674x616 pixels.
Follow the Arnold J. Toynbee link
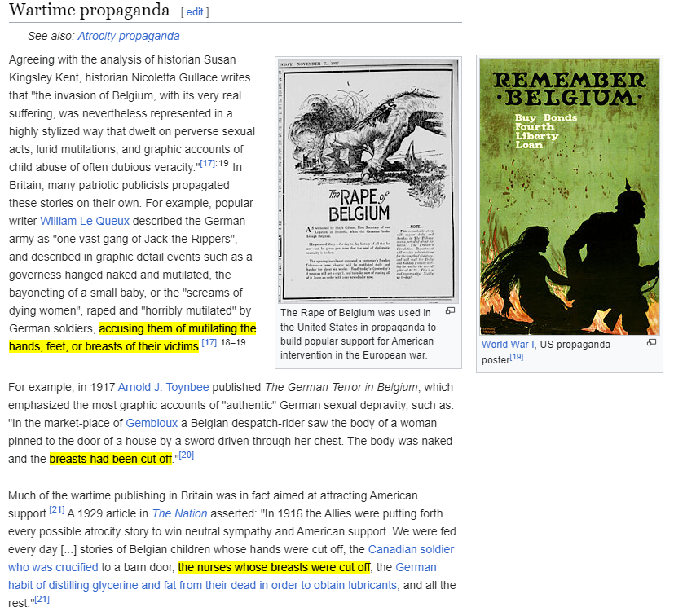[x=163, y=387]
